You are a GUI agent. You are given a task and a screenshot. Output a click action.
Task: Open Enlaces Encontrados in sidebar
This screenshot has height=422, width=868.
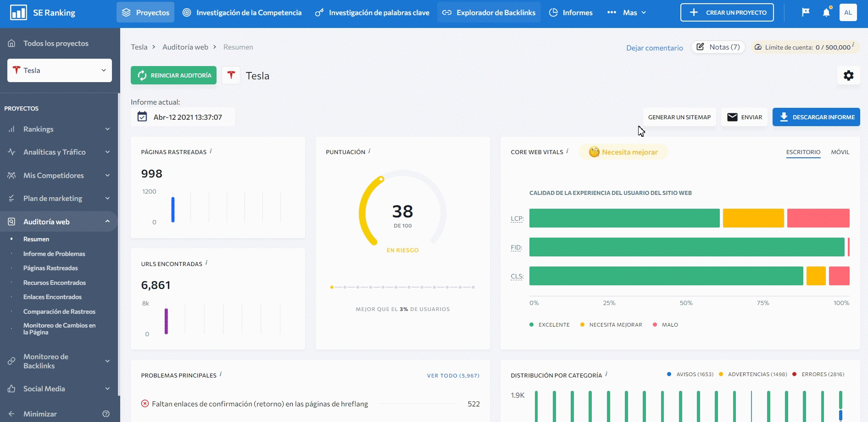[52, 297]
